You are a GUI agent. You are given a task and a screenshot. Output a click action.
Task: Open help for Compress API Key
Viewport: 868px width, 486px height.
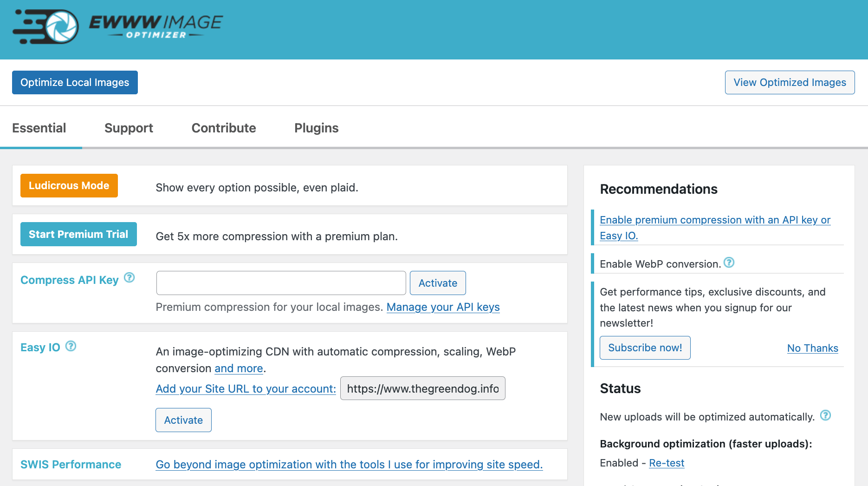tap(130, 278)
